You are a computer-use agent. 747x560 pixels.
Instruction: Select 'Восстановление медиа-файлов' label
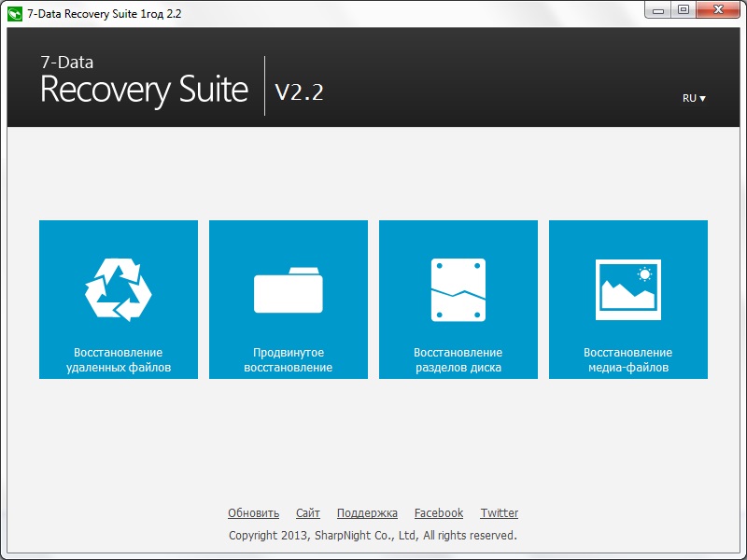[627, 360]
